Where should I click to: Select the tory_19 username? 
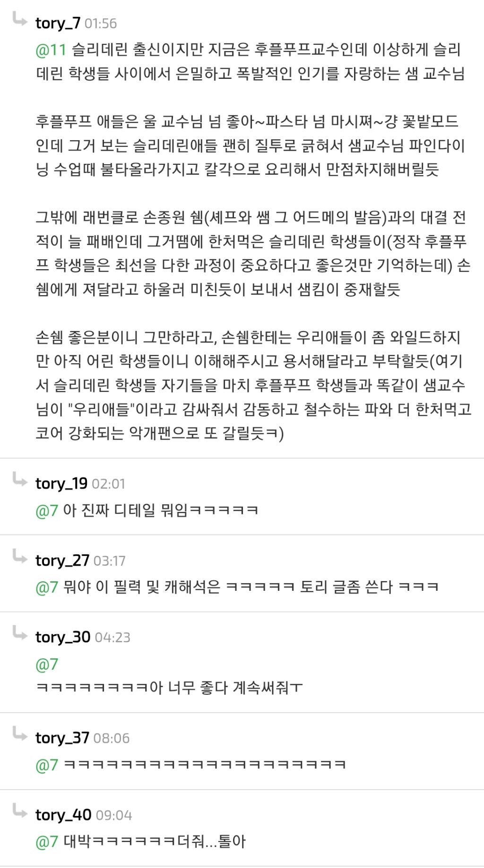click(x=61, y=483)
